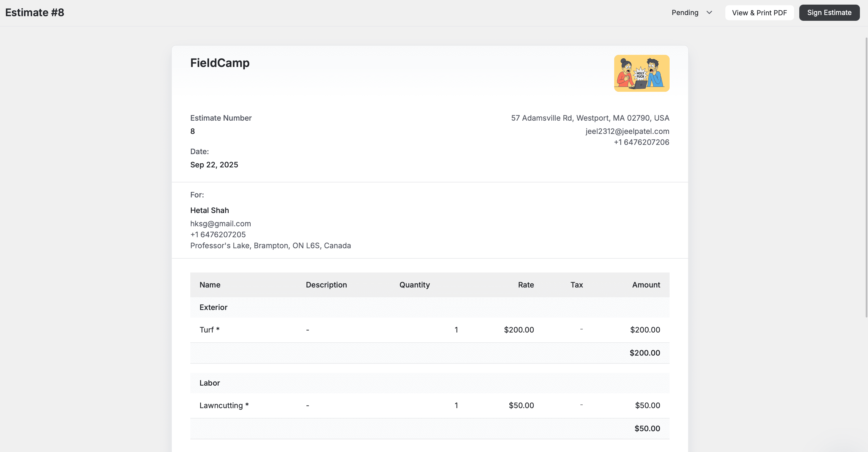Click the View & Print PDF button

[x=759, y=12]
